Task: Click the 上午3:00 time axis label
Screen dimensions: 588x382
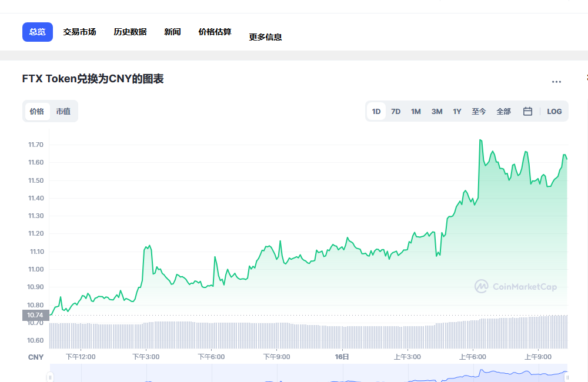Action: point(407,357)
